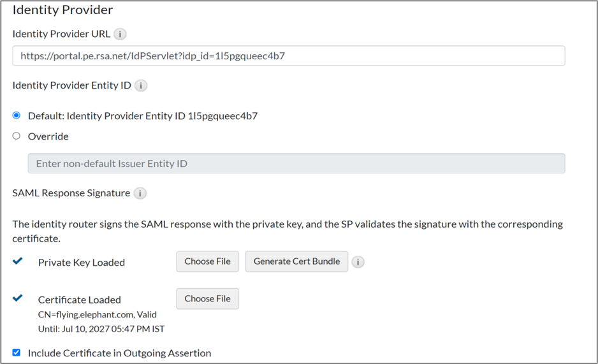Open info tooltip for Identity Provider Entity ID
Image resolution: width=598 pixels, height=364 pixels.
[141, 85]
